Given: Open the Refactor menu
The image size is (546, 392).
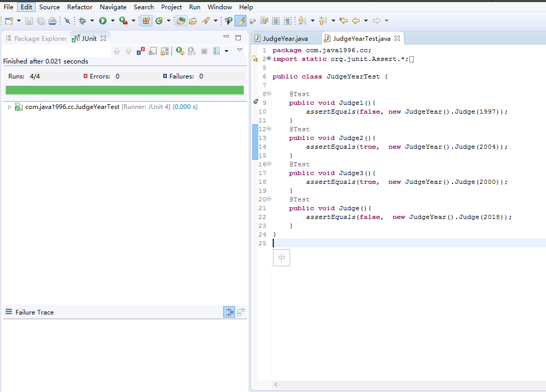Looking at the screenshot, I should [80, 7].
